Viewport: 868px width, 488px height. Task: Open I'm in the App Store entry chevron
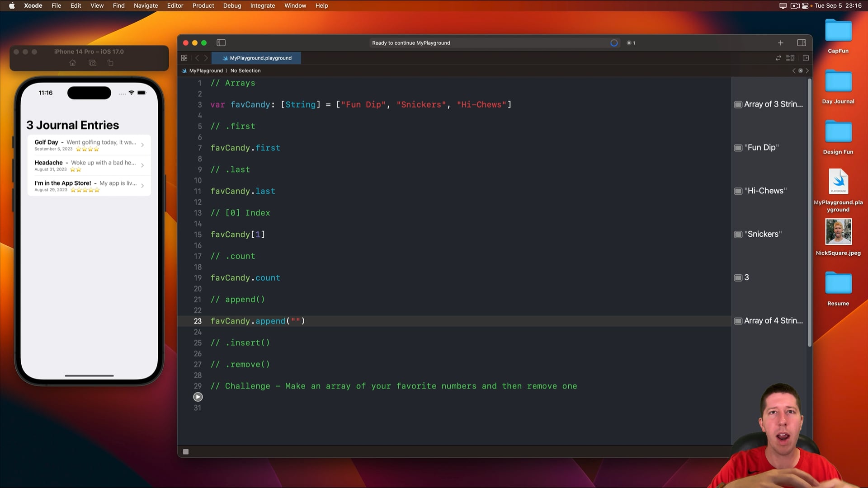click(142, 186)
